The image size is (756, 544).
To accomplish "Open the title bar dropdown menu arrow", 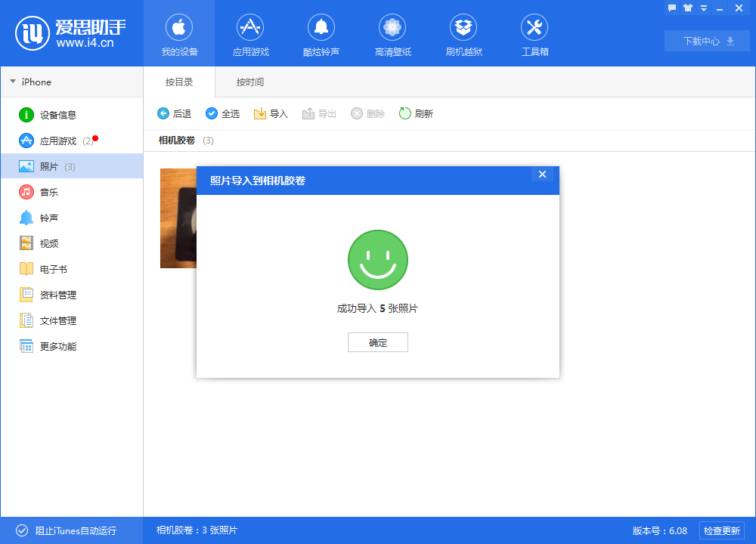I will coord(704,8).
